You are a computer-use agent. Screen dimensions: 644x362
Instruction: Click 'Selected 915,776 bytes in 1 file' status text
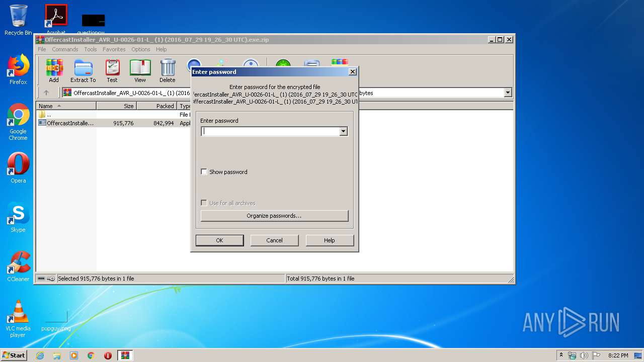tap(96, 279)
